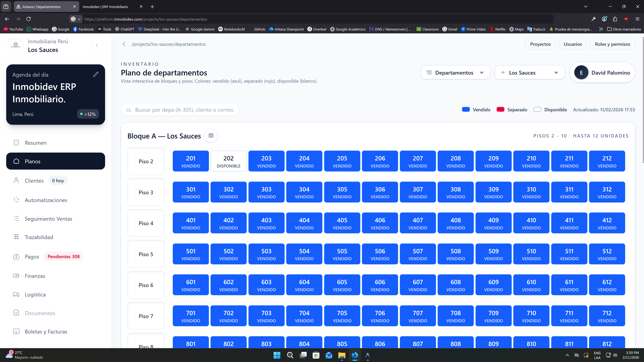Click the Finanzas card icon
The width and height of the screenshot is (644, 362).
16,275
